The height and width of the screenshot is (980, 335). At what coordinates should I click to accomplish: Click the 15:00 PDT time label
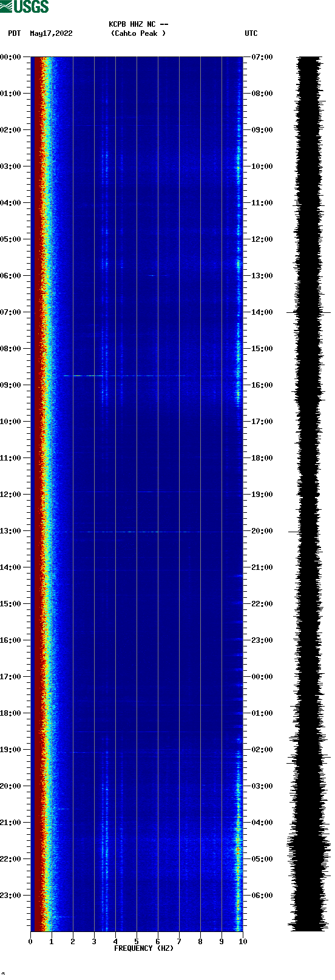11,604
